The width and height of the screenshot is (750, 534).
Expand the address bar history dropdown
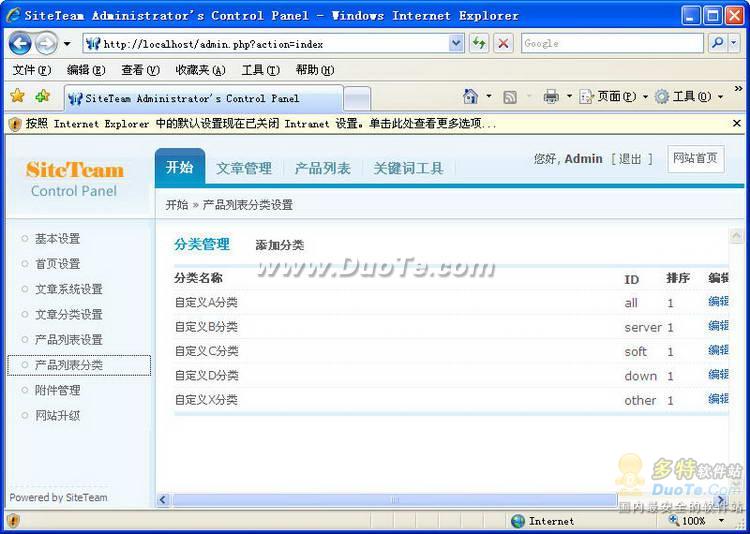(x=456, y=44)
